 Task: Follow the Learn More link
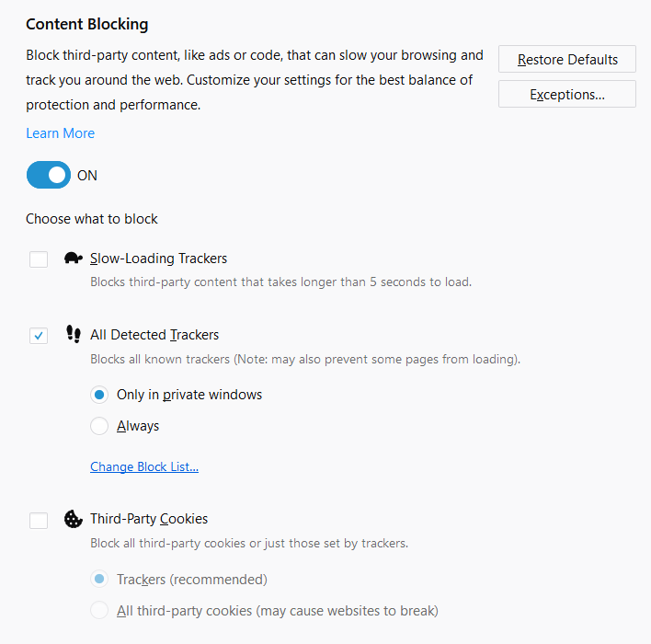(x=60, y=133)
